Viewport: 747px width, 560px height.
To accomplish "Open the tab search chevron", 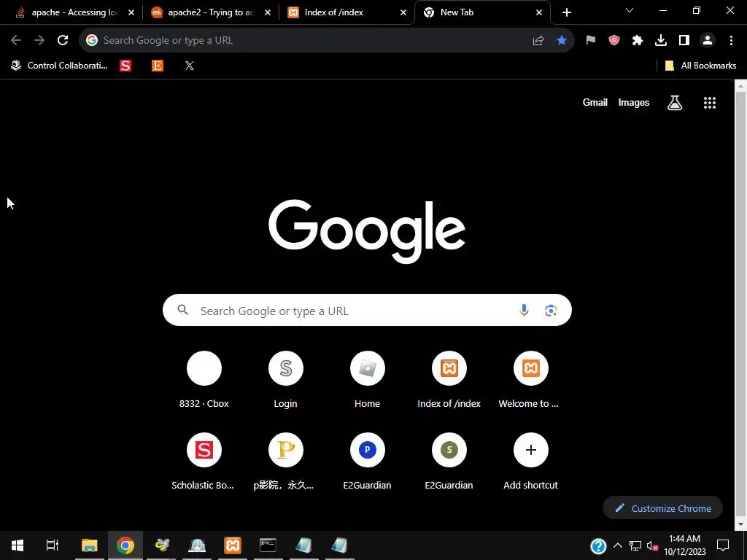I will pos(630,10).
